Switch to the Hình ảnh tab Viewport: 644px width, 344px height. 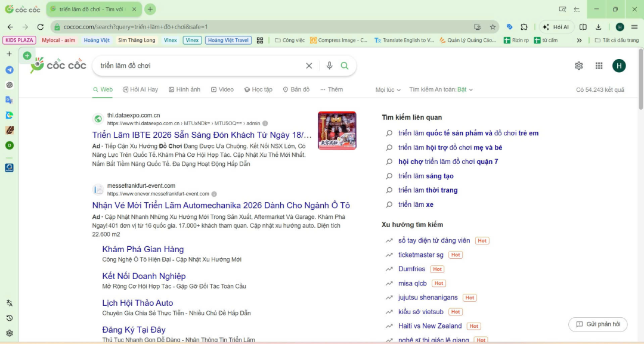tap(184, 89)
